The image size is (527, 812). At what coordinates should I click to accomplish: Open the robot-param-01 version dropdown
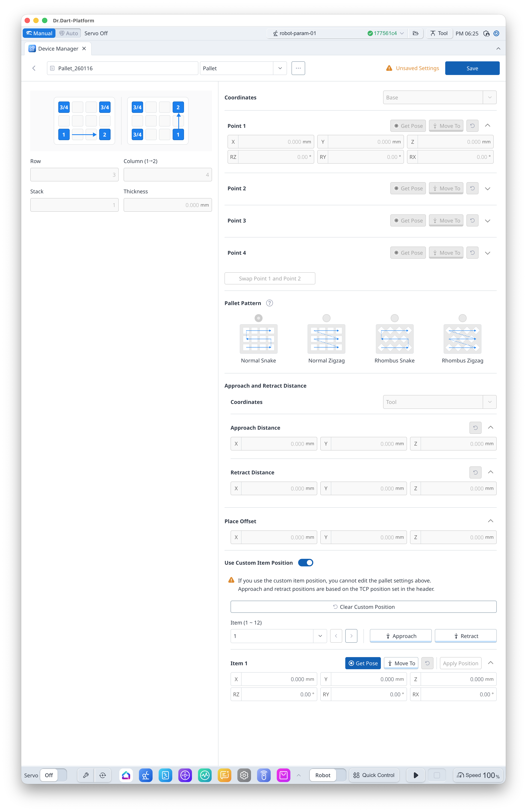click(x=402, y=33)
